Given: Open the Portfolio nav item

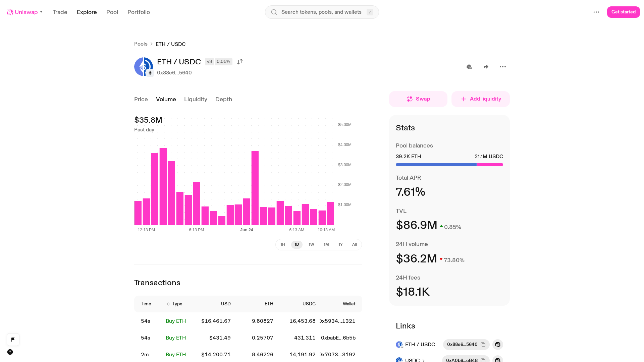Looking at the screenshot, I should click(x=139, y=12).
